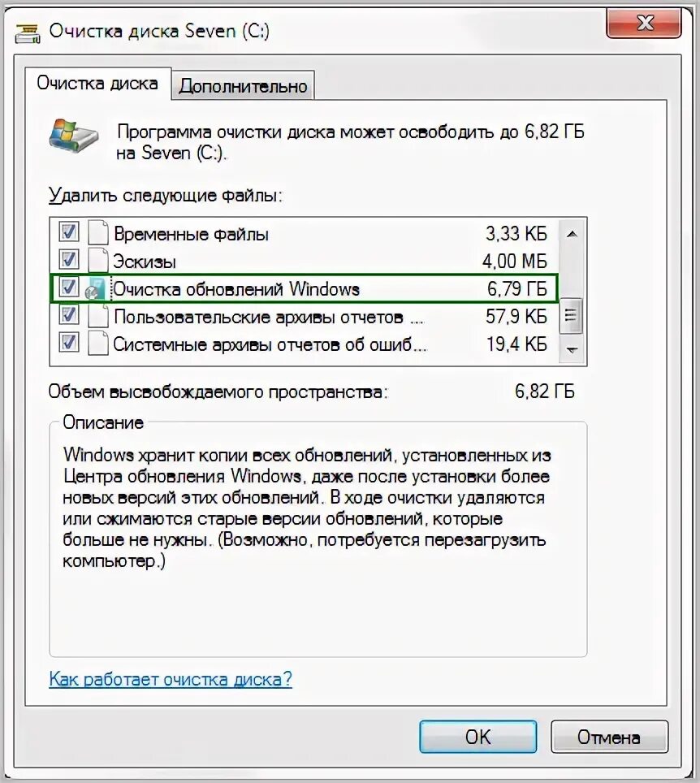
Task: Click the Windows update cleanup icon
Action: tap(96, 288)
